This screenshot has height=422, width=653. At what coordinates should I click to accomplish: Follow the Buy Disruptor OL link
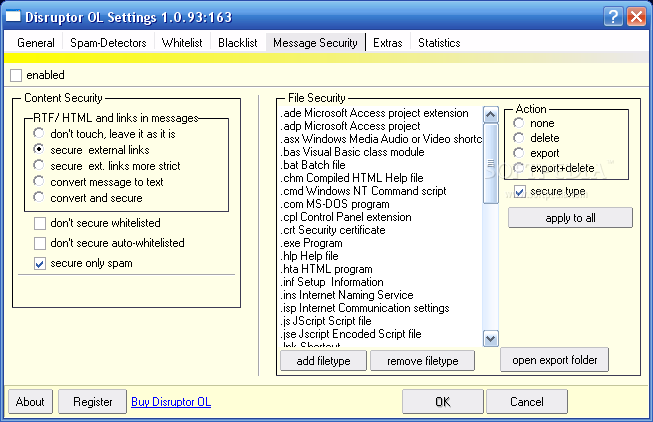(171, 402)
